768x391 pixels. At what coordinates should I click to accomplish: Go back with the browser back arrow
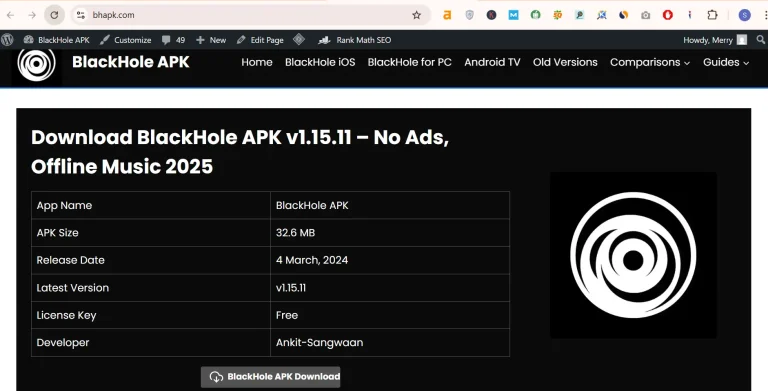[10, 15]
